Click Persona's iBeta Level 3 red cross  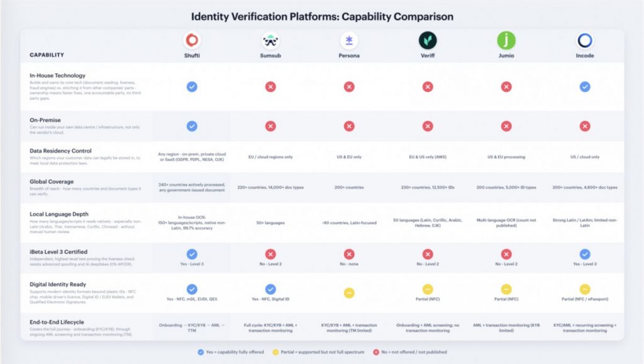pyautogui.click(x=349, y=254)
